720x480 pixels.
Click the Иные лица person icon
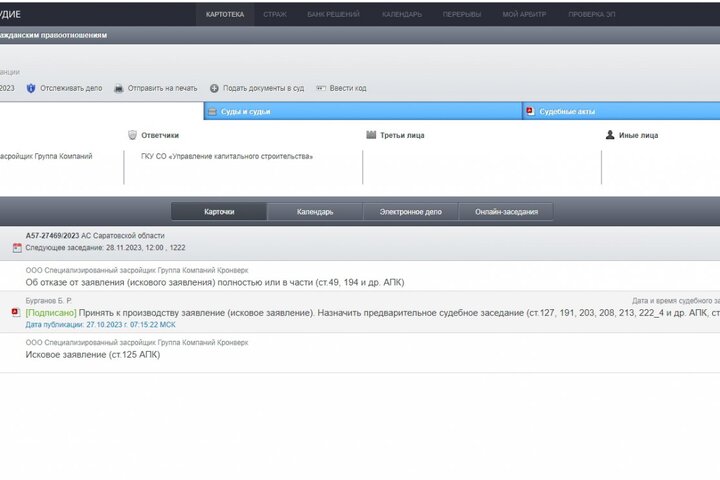[610, 135]
